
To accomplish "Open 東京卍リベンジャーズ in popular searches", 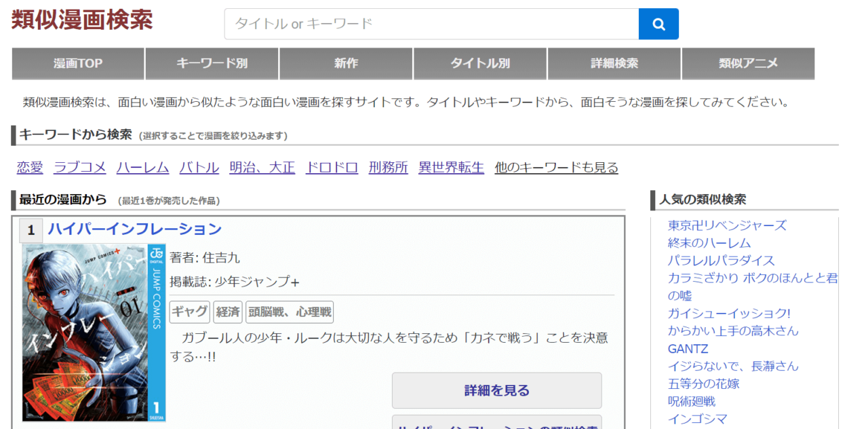I will point(727,225).
